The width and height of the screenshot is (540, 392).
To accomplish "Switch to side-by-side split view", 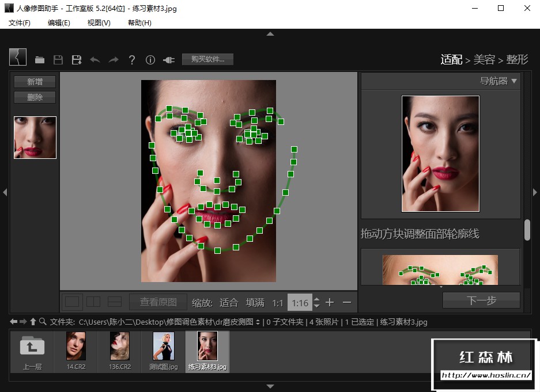I will 93,302.
